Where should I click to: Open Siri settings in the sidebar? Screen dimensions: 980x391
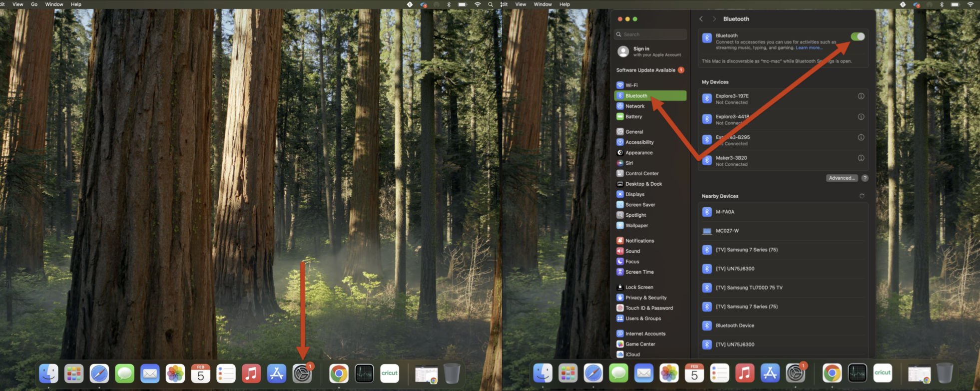tap(629, 163)
